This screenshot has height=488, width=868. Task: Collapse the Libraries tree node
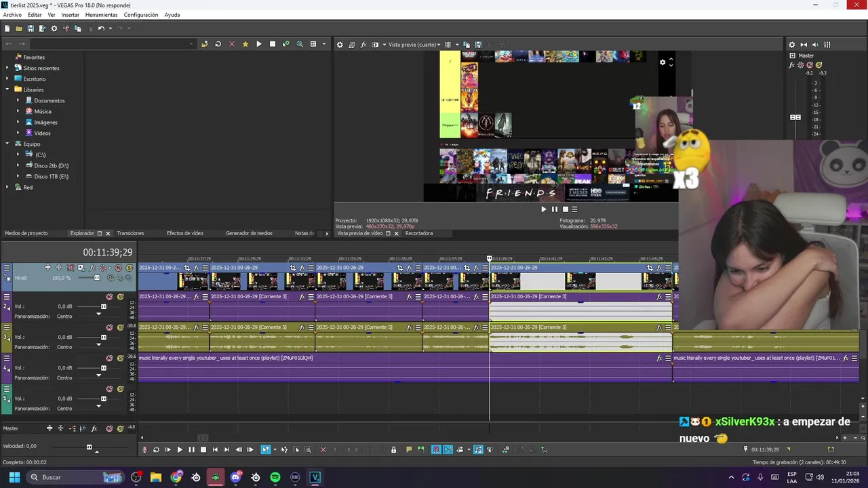point(7,89)
